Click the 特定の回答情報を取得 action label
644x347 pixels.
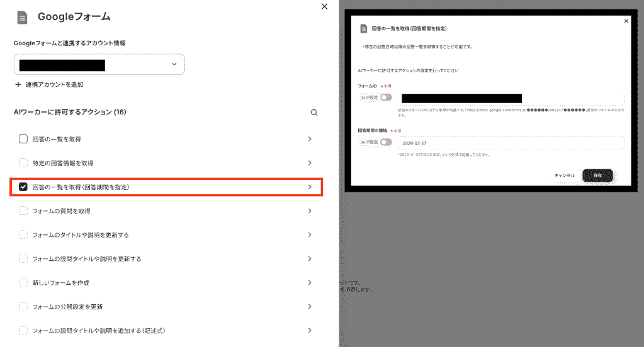click(63, 163)
